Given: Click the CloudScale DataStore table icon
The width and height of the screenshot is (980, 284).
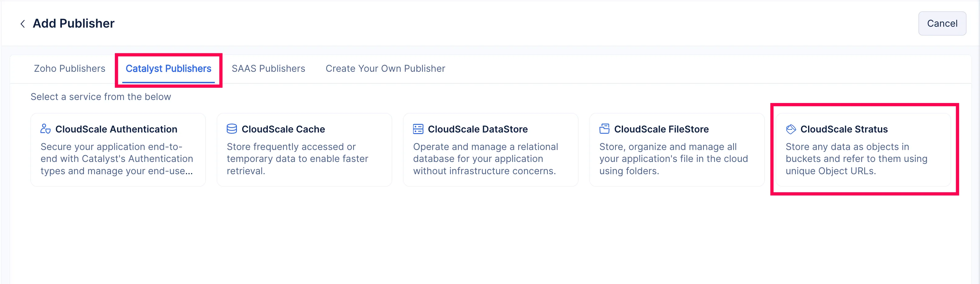Looking at the screenshot, I should point(418,129).
